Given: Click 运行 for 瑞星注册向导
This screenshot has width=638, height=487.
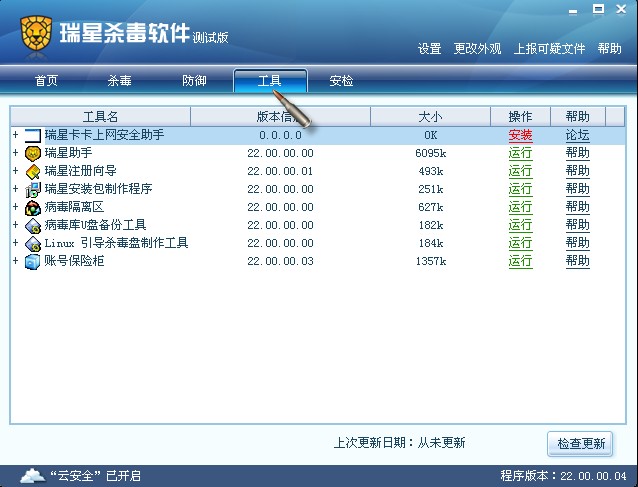Looking at the screenshot, I should click(x=520, y=171).
